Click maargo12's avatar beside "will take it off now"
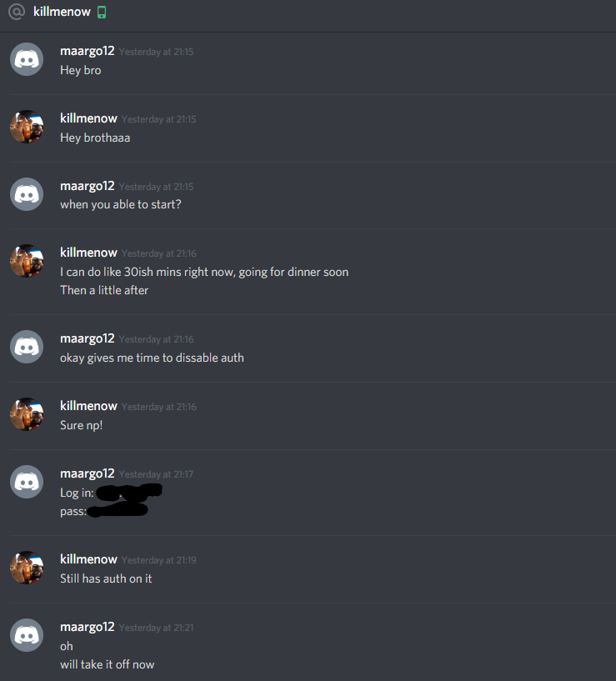The width and height of the screenshot is (616, 681). coord(27,635)
